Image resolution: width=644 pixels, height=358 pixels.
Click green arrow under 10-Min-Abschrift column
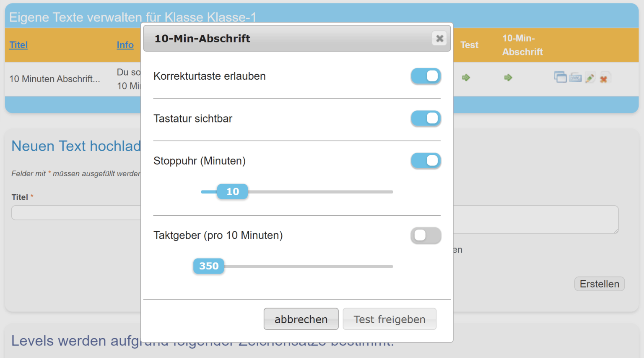(508, 78)
